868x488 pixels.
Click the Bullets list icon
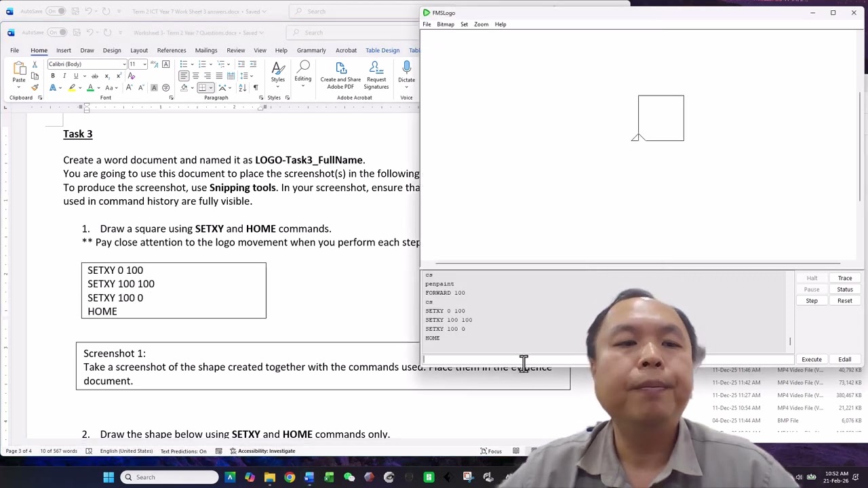(x=184, y=64)
